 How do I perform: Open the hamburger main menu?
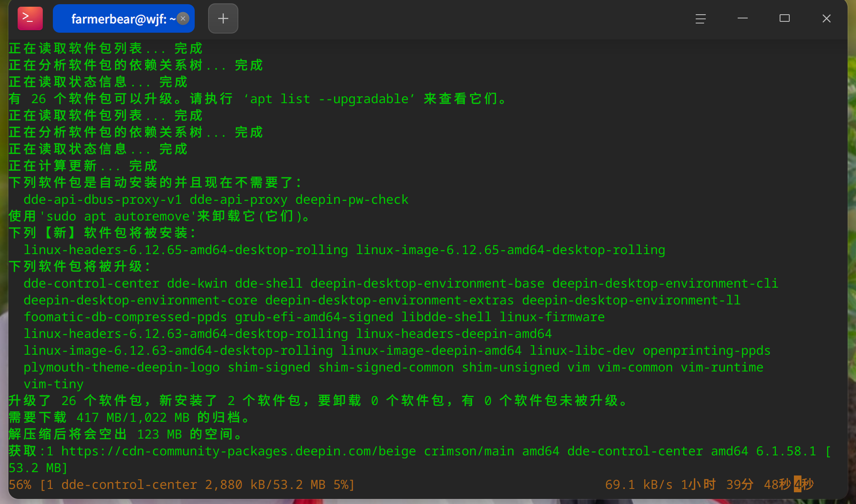coord(700,18)
